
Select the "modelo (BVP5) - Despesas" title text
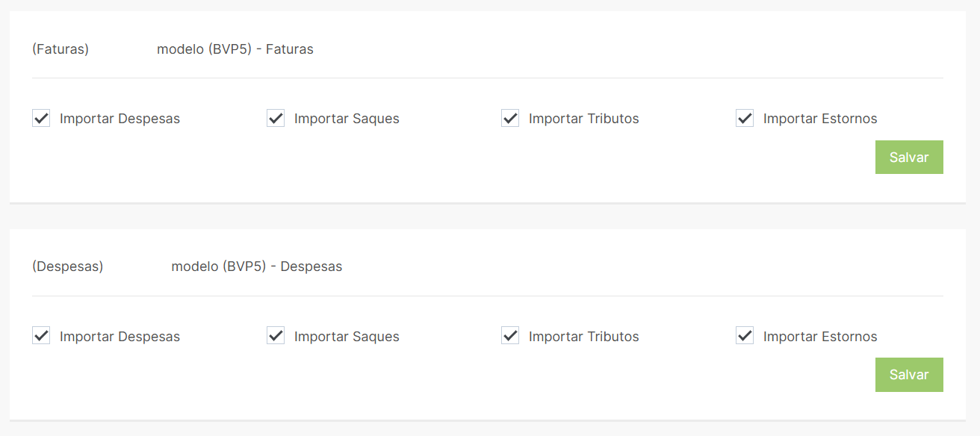coord(256,267)
